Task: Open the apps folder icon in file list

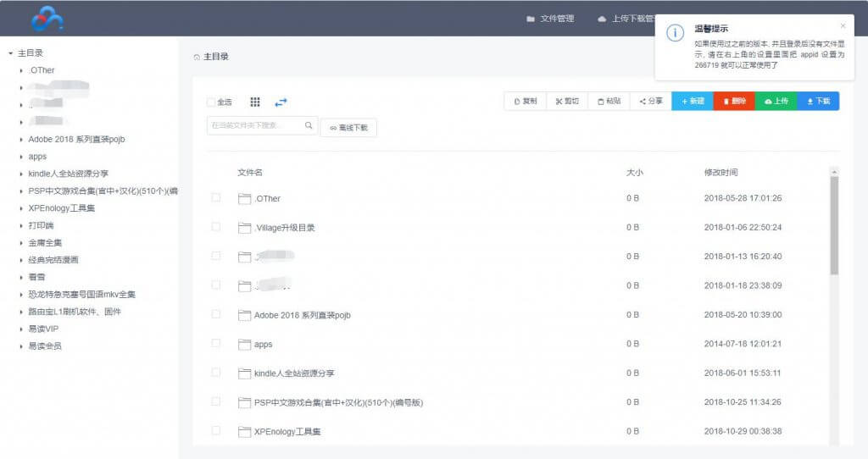Action: [x=245, y=345]
